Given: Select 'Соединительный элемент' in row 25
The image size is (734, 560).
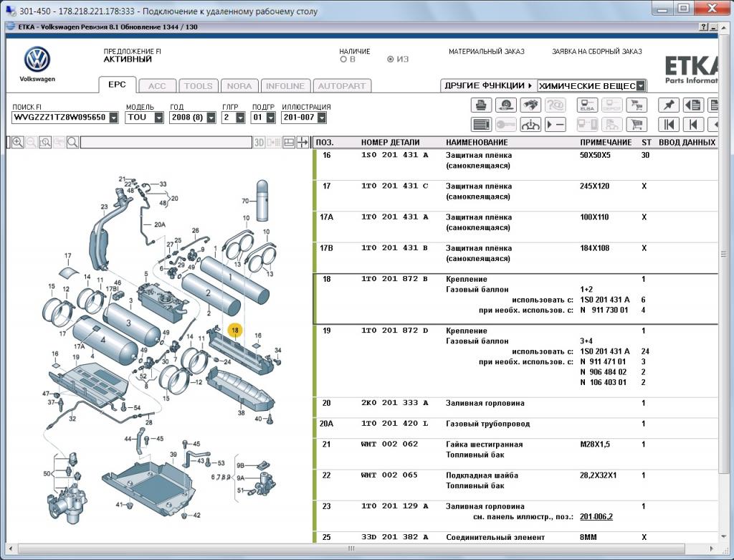Looking at the screenshot, I should click(x=495, y=537).
